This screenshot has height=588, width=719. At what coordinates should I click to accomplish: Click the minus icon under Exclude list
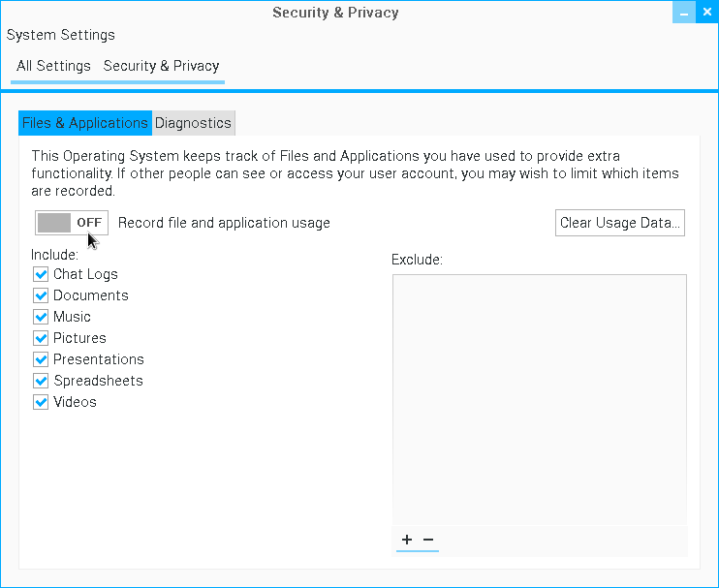point(428,540)
